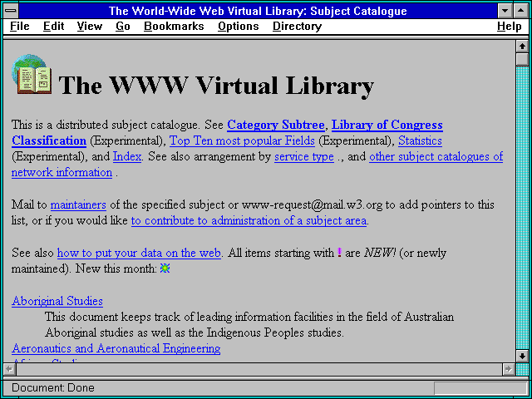Screen dimensions: 532x399
Task: Follow the service type link
Action: tap(304, 157)
